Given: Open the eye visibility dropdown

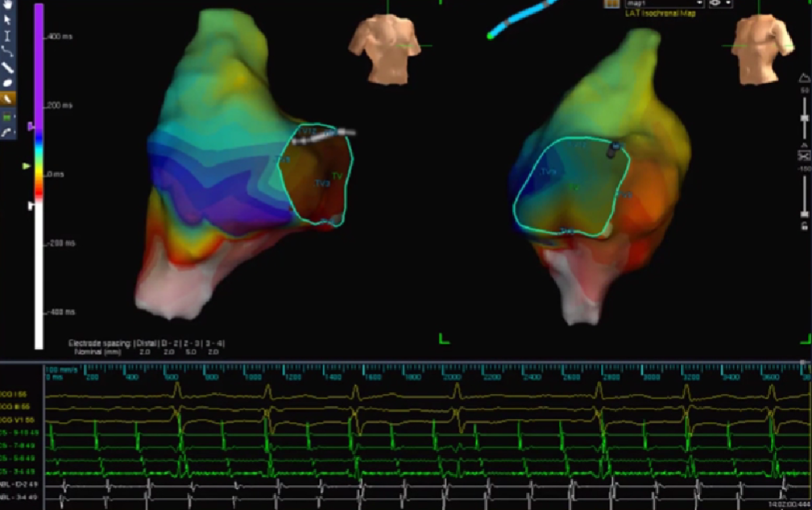Looking at the screenshot, I should coord(719,3).
